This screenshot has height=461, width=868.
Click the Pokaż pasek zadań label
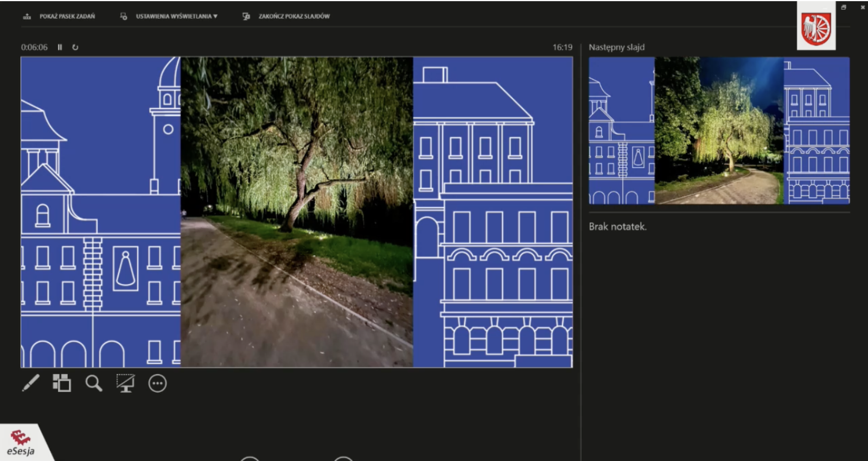[67, 16]
